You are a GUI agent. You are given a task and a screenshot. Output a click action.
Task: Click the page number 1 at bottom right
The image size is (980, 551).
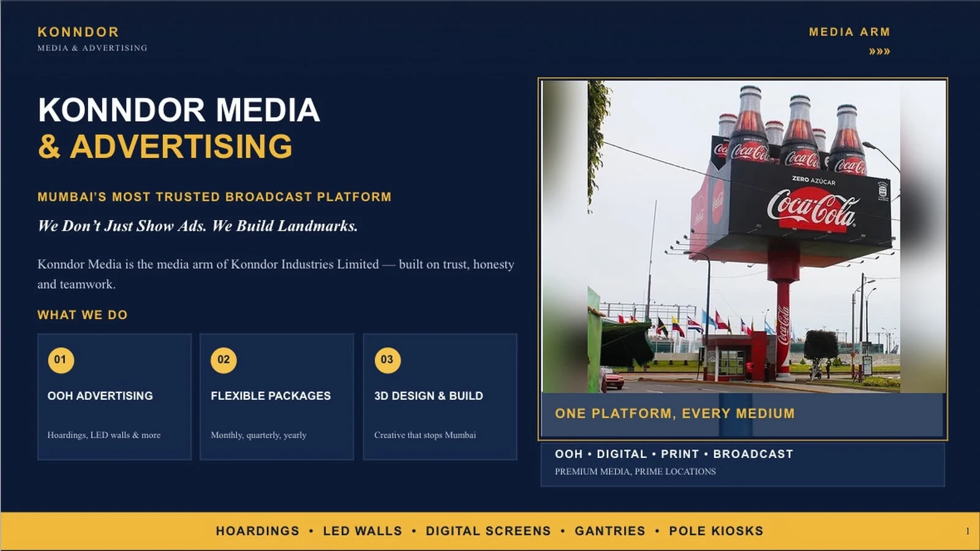(x=968, y=531)
